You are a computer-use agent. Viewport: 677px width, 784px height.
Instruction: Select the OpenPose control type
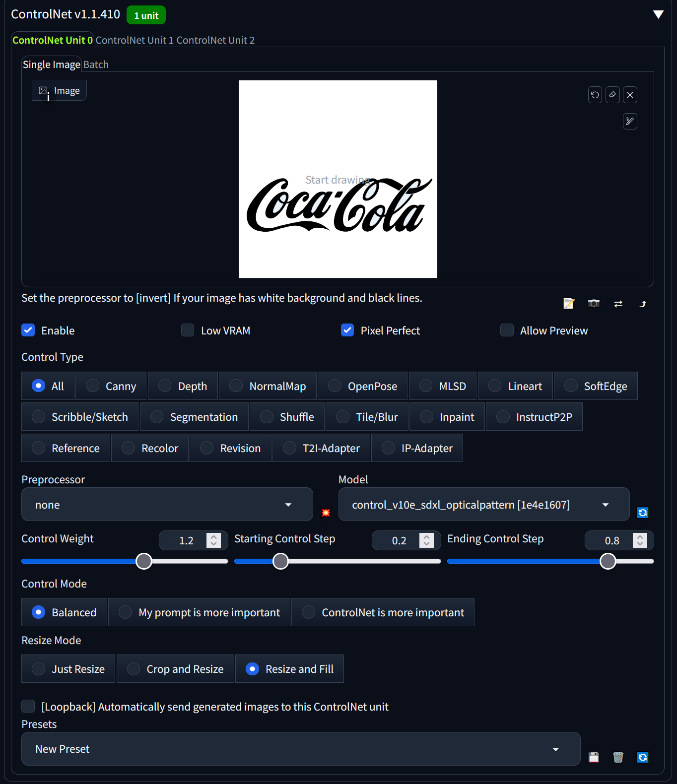(363, 386)
